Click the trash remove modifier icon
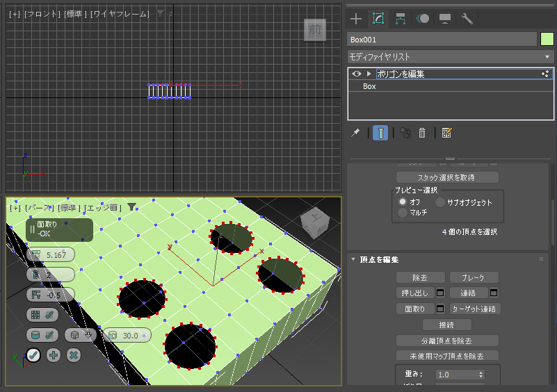This screenshot has width=557, height=392. [x=422, y=133]
